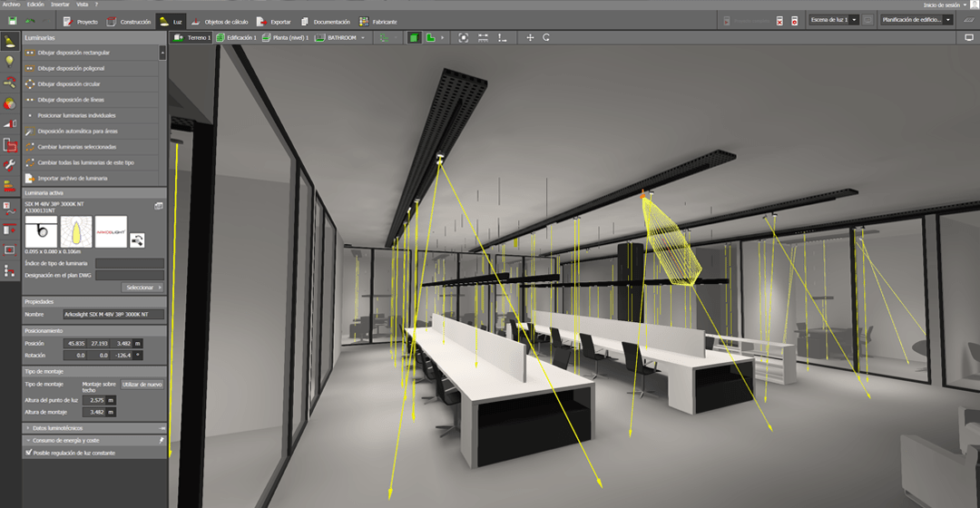Toggle the pin on 'Consumo de energía y coste'
Viewport: 980px width, 508px height.
[162, 440]
